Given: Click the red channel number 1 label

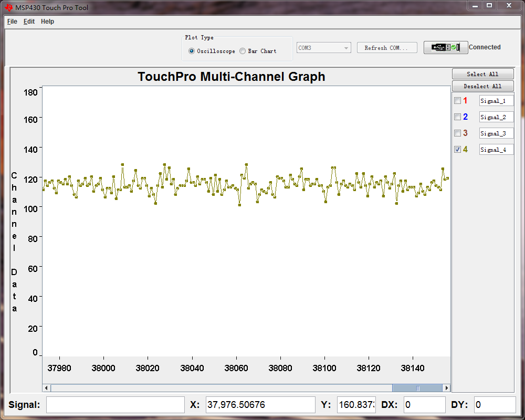Looking at the screenshot, I should tap(465, 100).
